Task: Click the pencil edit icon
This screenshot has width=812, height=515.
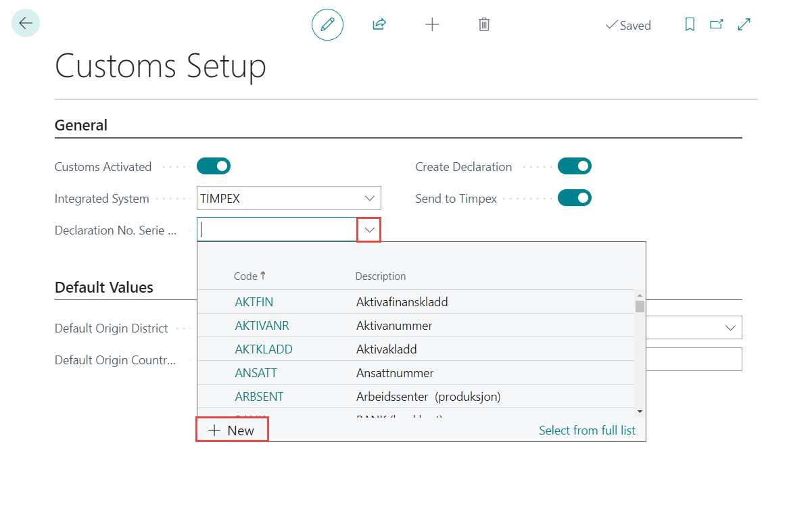Action: 327,25
